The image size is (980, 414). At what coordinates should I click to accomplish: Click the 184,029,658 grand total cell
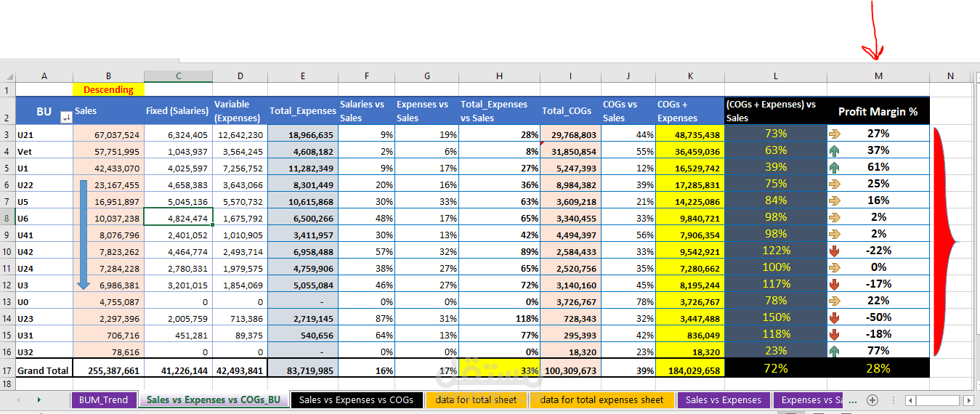[x=690, y=370]
